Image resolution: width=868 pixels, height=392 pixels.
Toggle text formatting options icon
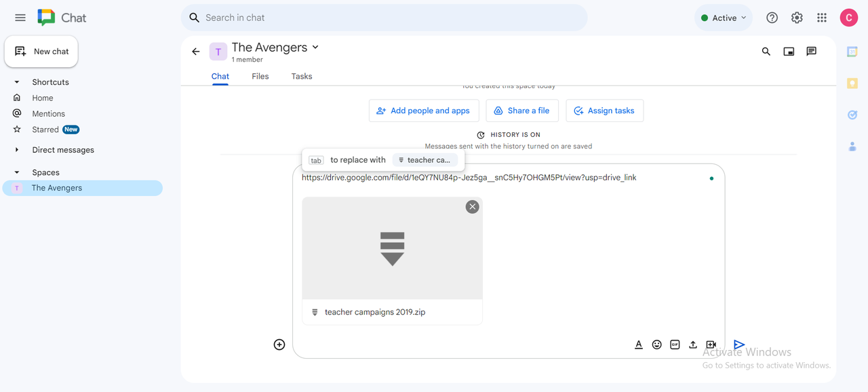[639, 345]
